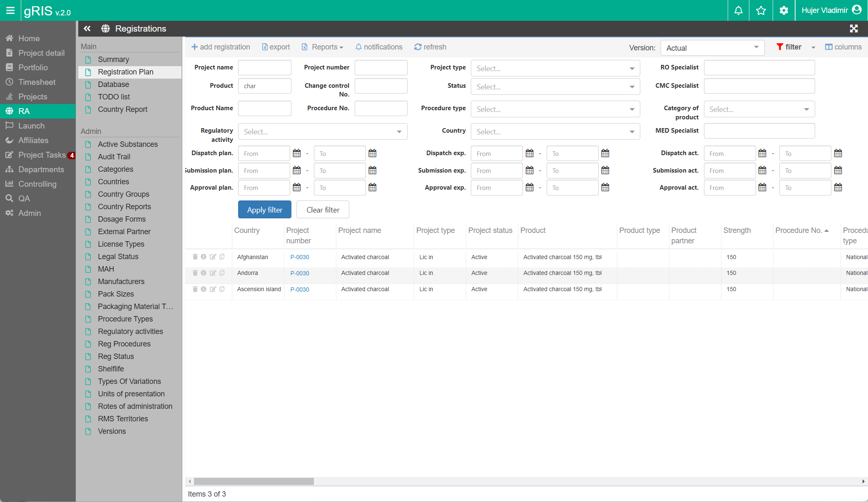Screen dimensions: 868x502
Task: Click refresh in the toolbar
Action: (x=430, y=47)
